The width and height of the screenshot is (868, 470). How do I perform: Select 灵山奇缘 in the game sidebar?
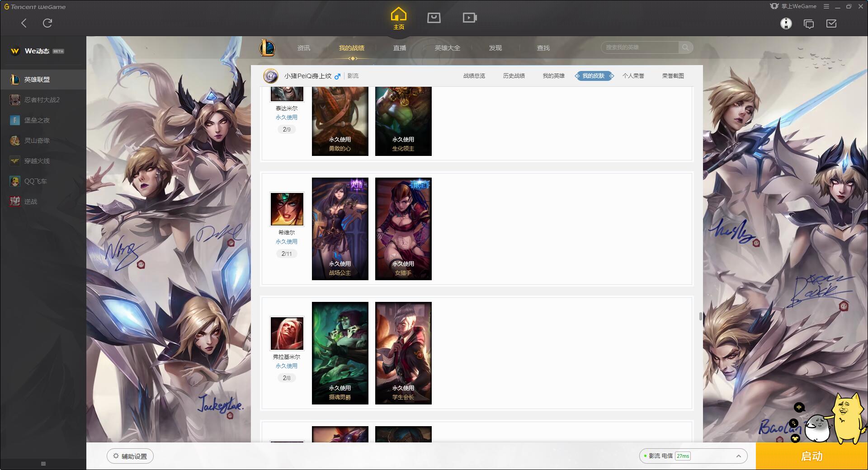pos(43,141)
